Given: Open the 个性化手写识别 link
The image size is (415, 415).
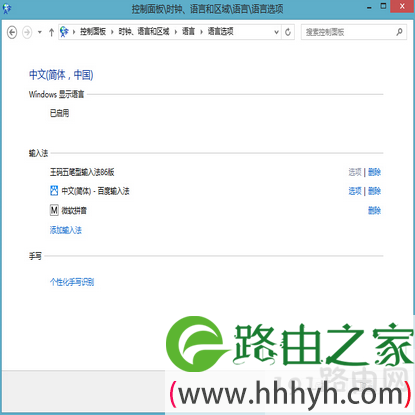Looking at the screenshot, I should (x=72, y=282).
